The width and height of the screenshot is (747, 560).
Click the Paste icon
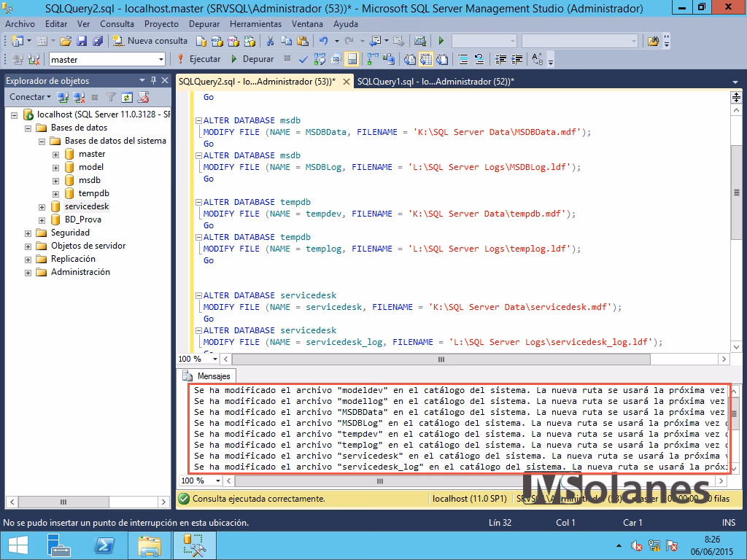pyautogui.click(x=303, y=41)
